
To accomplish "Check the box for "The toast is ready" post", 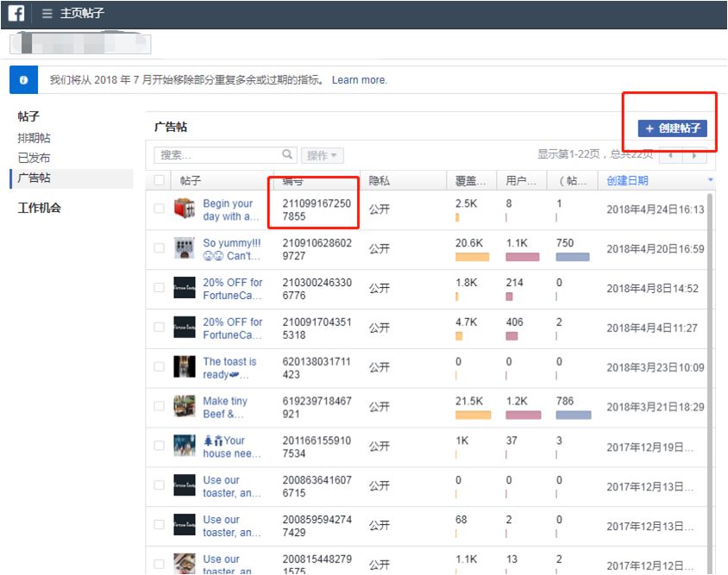I will click(159, 366).
